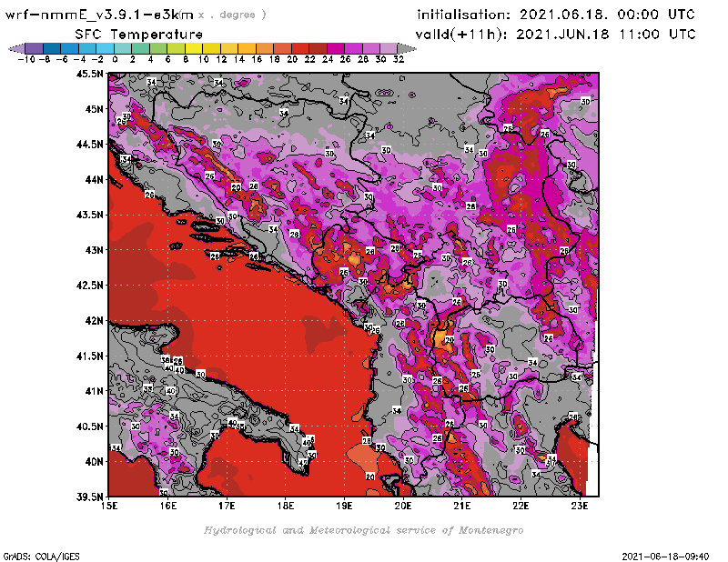Click the legend swatch between 28 and 30
The image size is (728, 562).
point(370,48)
